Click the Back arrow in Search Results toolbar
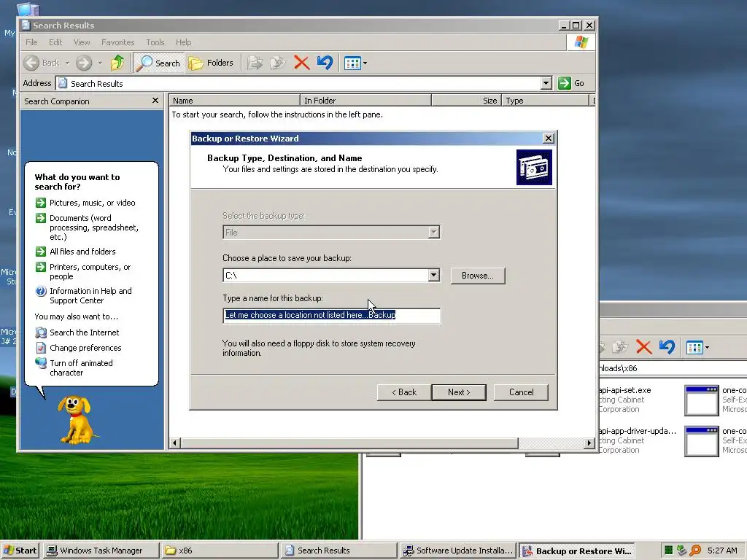 click(x=42, y=63)
